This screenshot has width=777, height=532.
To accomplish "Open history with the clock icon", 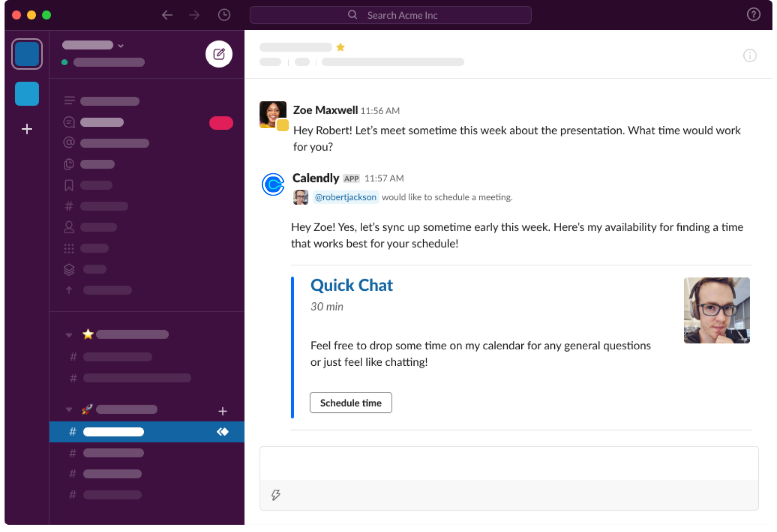I will 224,15.
